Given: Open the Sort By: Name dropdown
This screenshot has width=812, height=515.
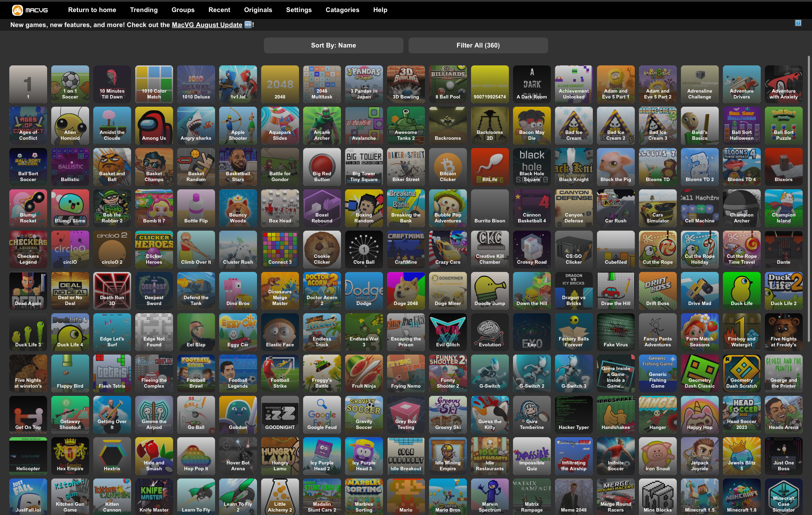Looking at the screenshot, I should [333, 45].
